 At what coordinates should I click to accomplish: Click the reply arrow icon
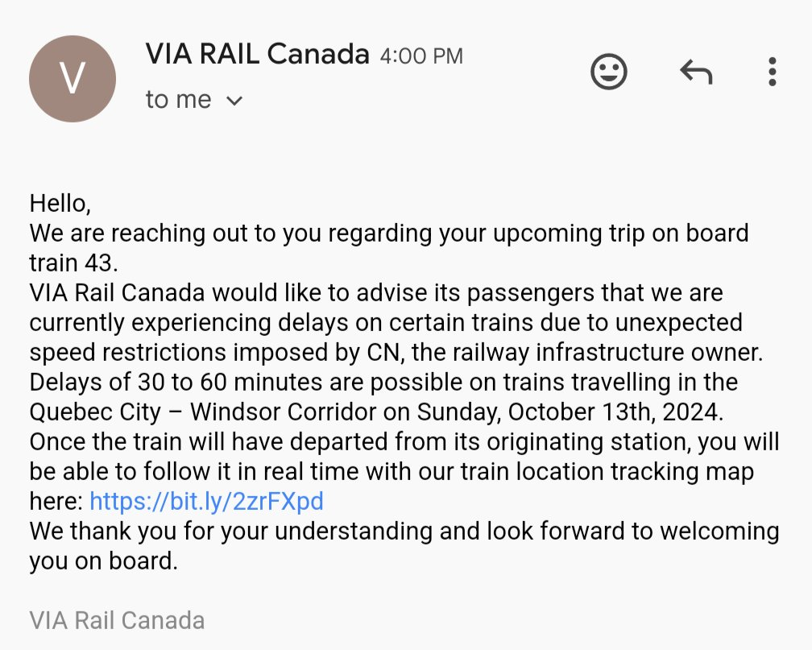[696, 73]
